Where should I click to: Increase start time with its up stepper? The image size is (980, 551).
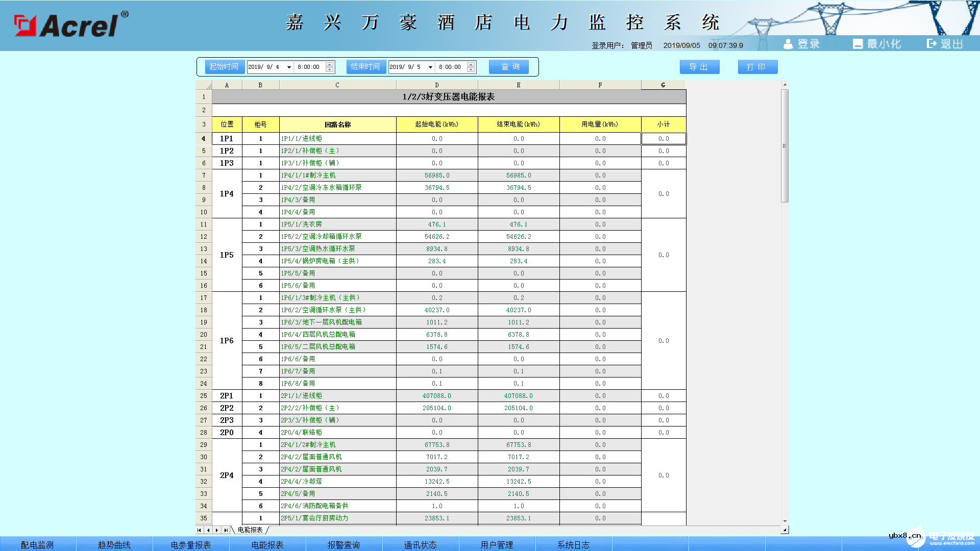click(330, 64)
